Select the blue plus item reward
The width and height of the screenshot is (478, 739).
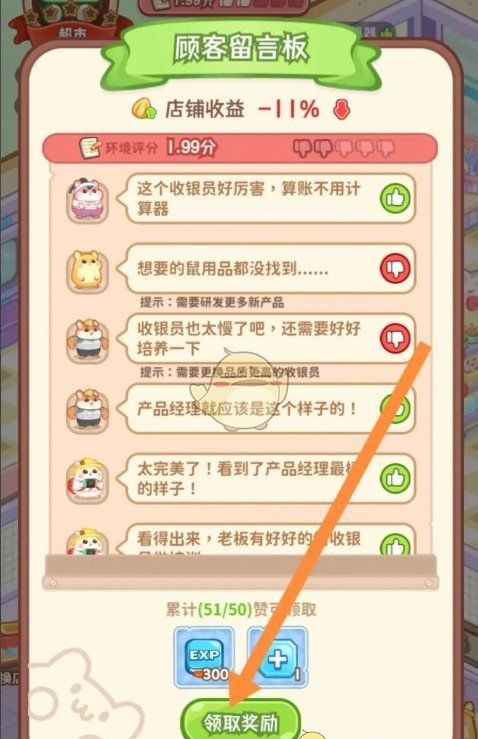pyautogui.click(x=278, y=657)
